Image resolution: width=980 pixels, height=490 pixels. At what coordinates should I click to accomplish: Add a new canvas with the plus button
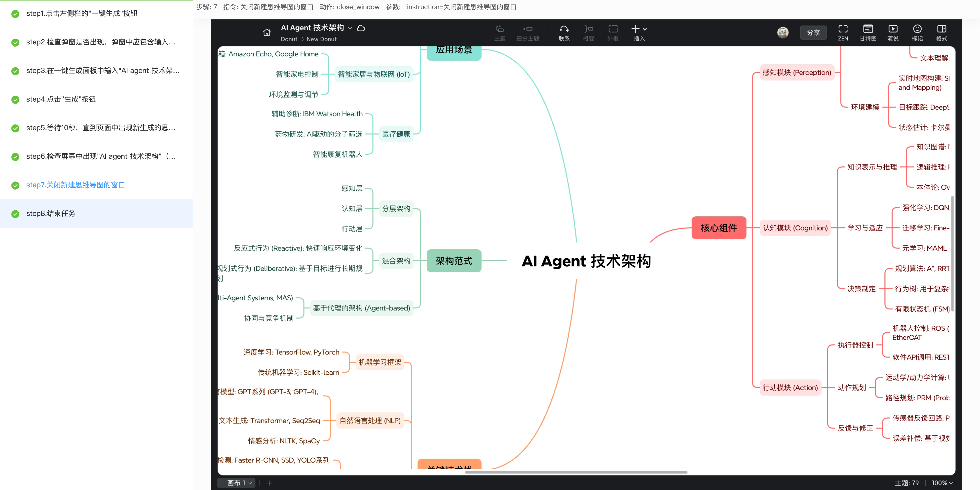pyautogui.click(x=269, y=483)
